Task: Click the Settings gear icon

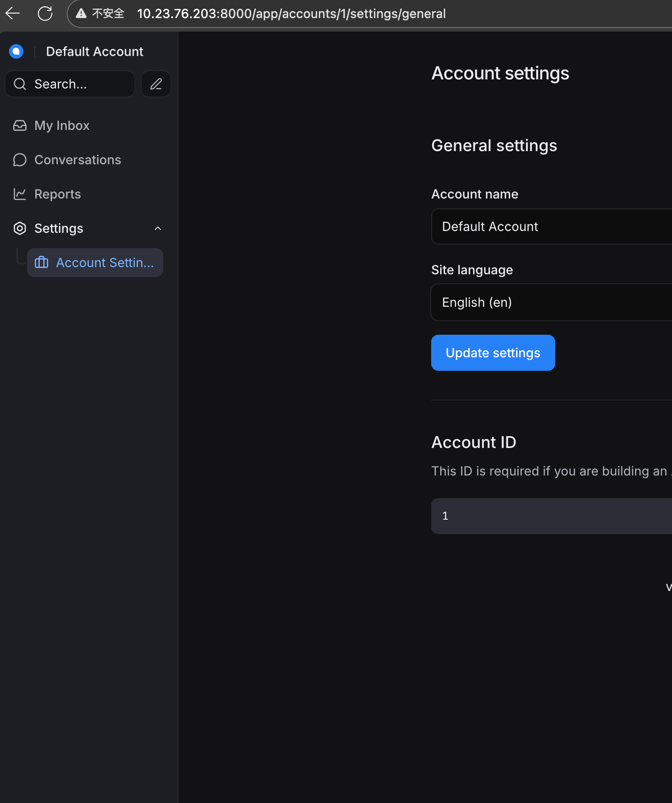Action: [x=20, y=228]
